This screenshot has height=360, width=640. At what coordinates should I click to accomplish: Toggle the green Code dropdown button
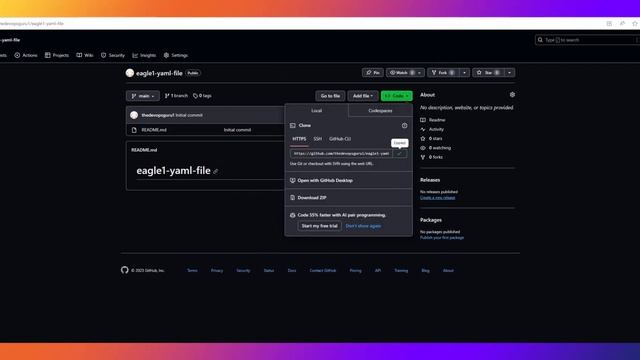coord(396,96)
